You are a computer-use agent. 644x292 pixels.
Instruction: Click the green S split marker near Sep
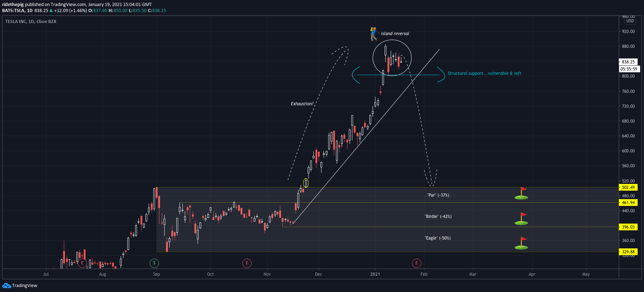point(154,263)
